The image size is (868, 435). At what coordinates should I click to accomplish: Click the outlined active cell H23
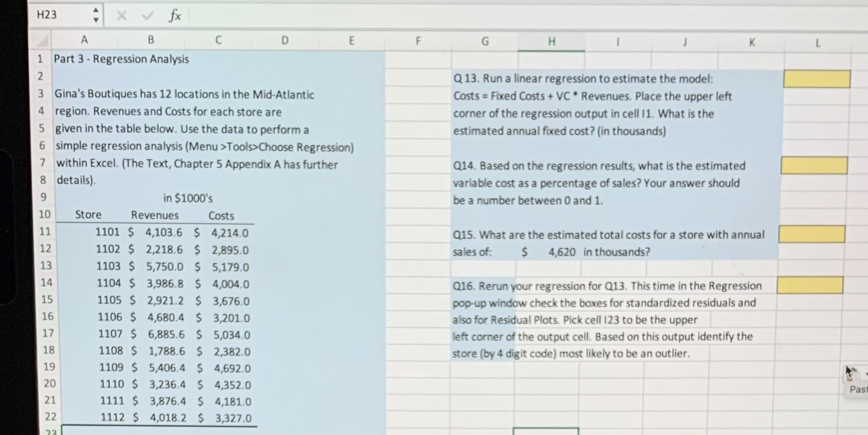[x=546, y=431]
